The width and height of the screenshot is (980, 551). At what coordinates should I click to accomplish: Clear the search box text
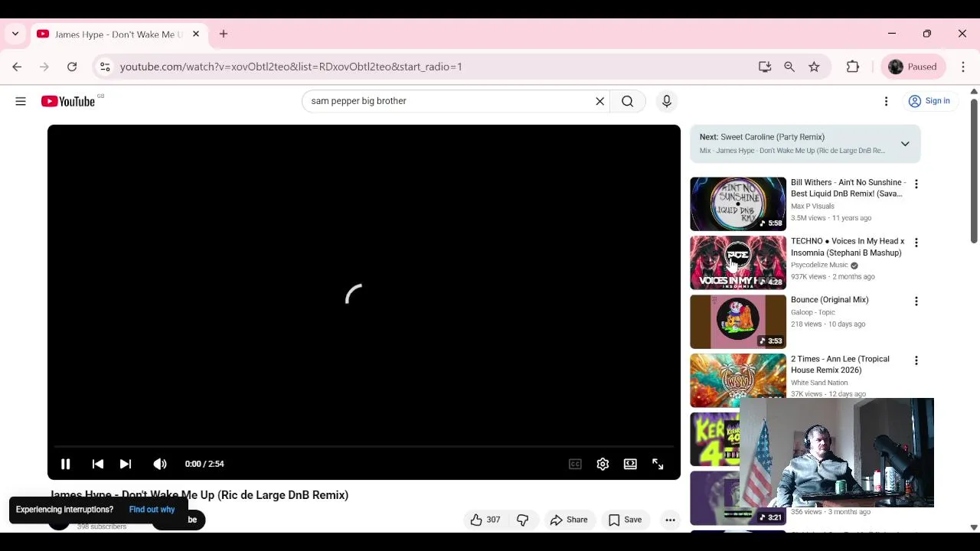tap(599, 101)
